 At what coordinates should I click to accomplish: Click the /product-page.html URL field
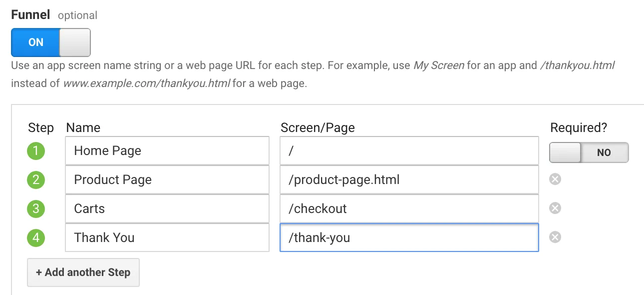click(409, 179)
